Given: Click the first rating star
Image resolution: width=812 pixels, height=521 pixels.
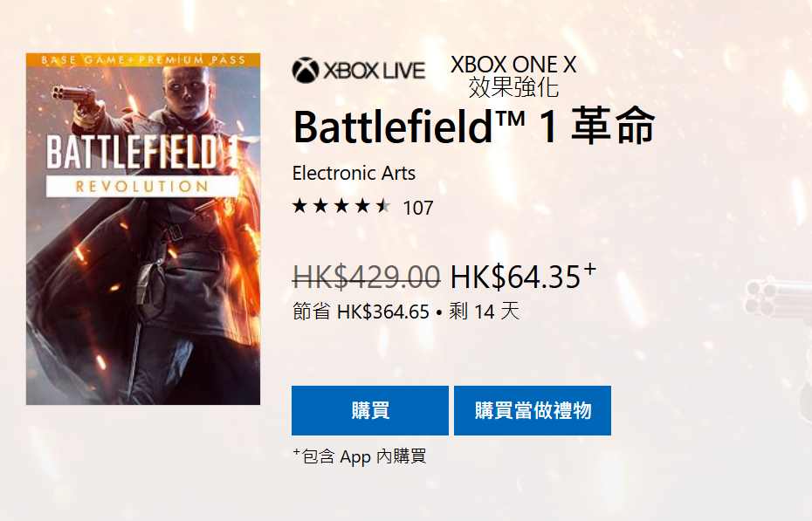Looking at the screenshot, I should 300,207.
